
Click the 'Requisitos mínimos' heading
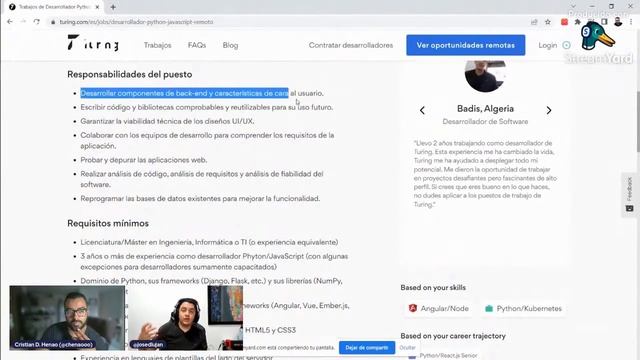click(108, 223)
